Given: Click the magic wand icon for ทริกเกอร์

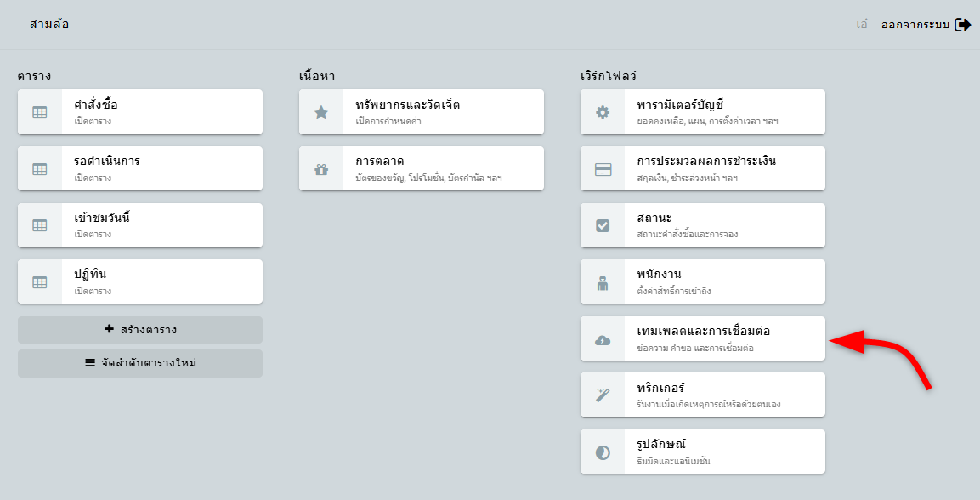Looking at the screenshot, I should click(x=603, y=395).
